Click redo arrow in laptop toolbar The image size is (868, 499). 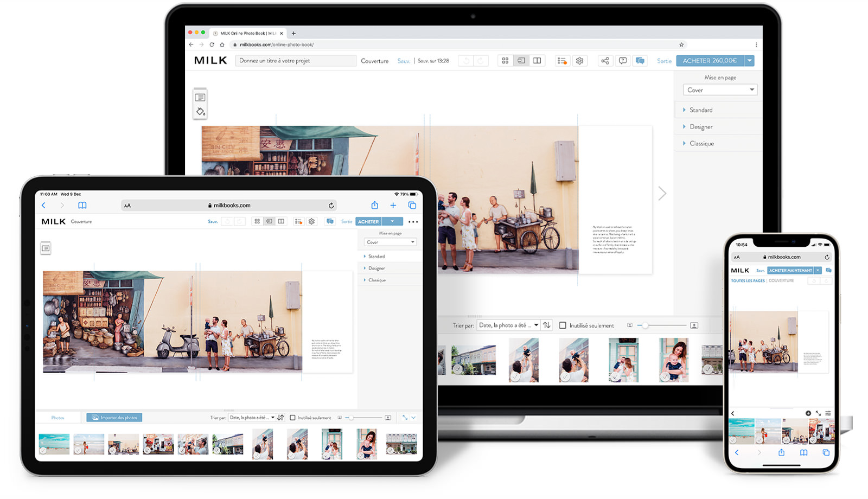coord(481,61)
